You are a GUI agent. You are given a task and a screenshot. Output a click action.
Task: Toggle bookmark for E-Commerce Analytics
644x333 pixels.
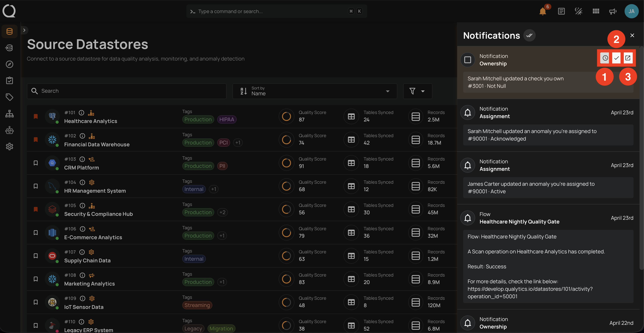click(36, 233)
